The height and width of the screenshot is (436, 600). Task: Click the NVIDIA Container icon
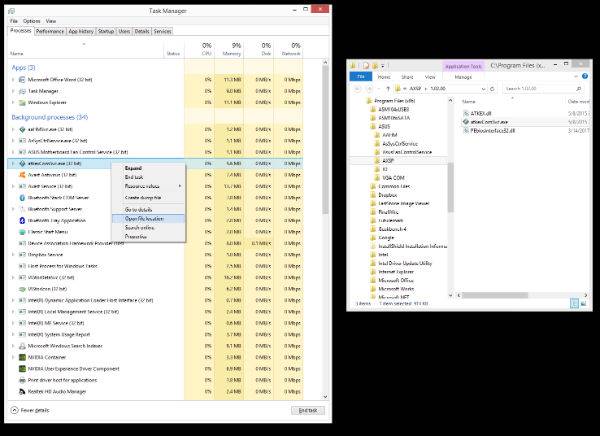(22, 357)
